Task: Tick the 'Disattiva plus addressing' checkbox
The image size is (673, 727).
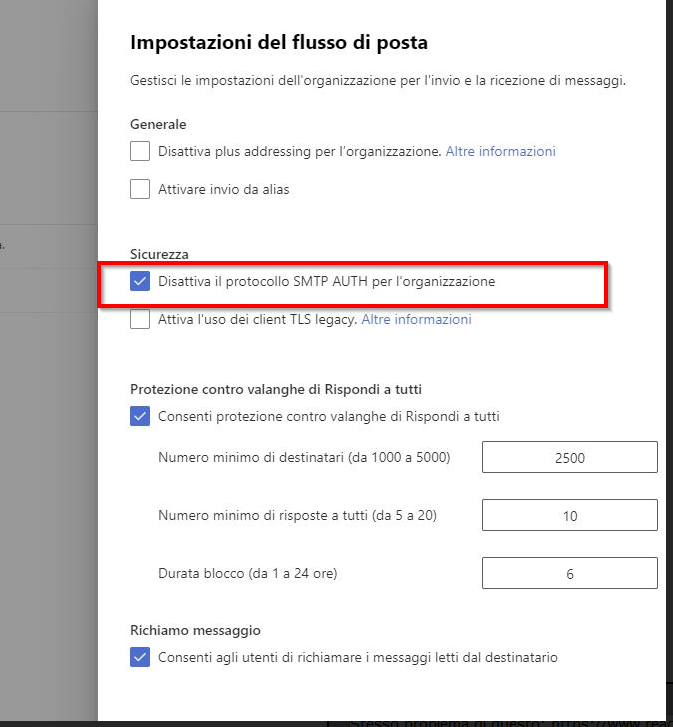Action: (140, 151)
